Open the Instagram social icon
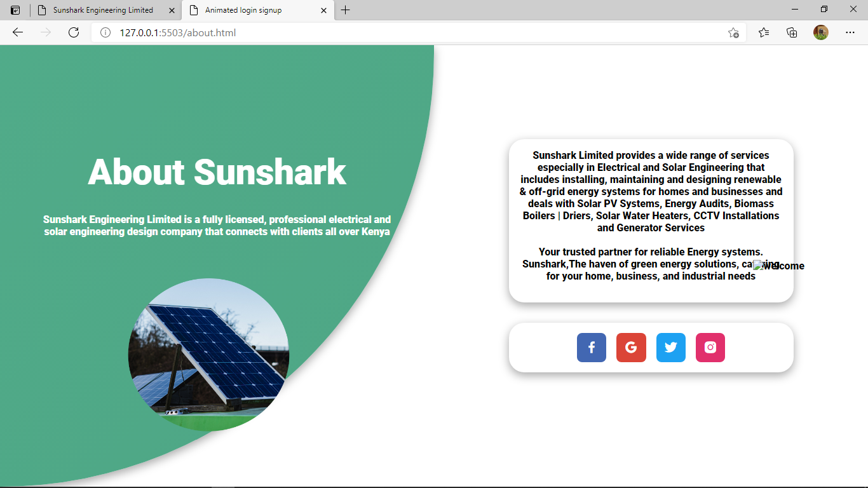The height and width of the screenshot is (488, 868). point(710,348)
